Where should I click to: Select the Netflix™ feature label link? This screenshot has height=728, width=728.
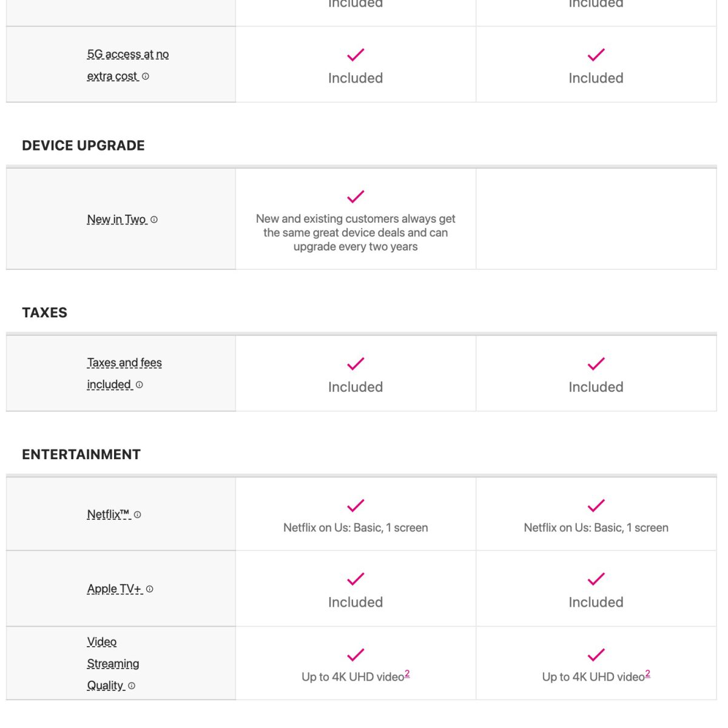click(x=108, y=514)
